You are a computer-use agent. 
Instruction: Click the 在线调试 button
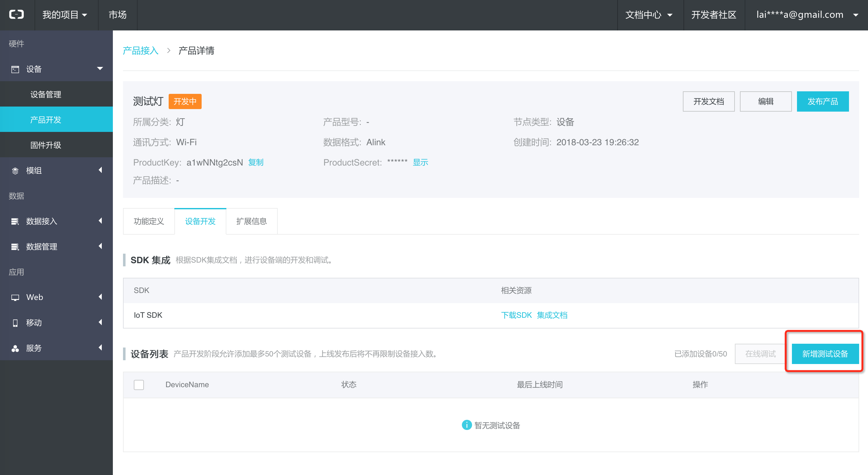click(761, 354)
